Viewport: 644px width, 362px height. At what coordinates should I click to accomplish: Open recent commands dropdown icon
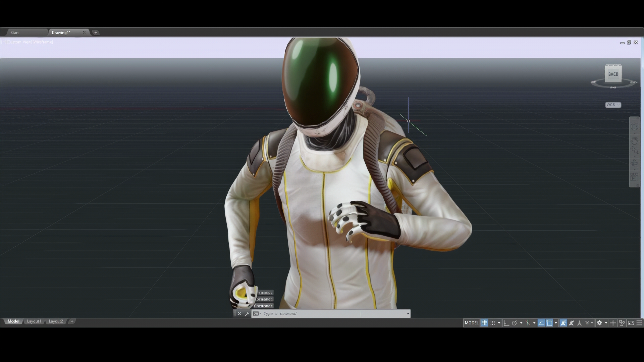(257, 314)
